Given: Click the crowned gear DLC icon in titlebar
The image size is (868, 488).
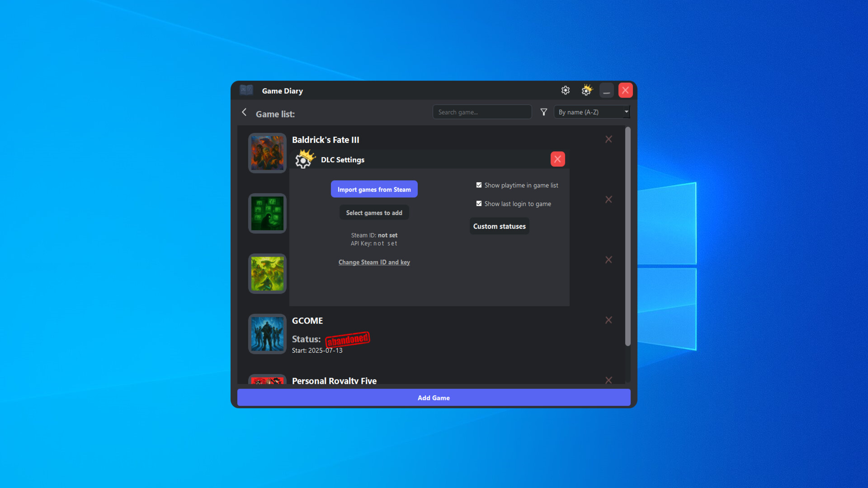Looking at the screenshot, I should 586,90.
